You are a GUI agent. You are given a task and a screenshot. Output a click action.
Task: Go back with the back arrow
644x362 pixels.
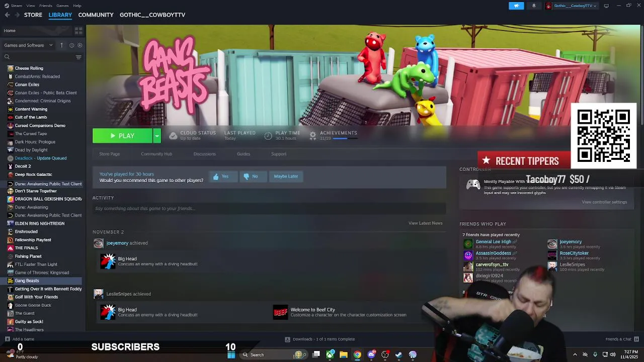click(7, 15)
